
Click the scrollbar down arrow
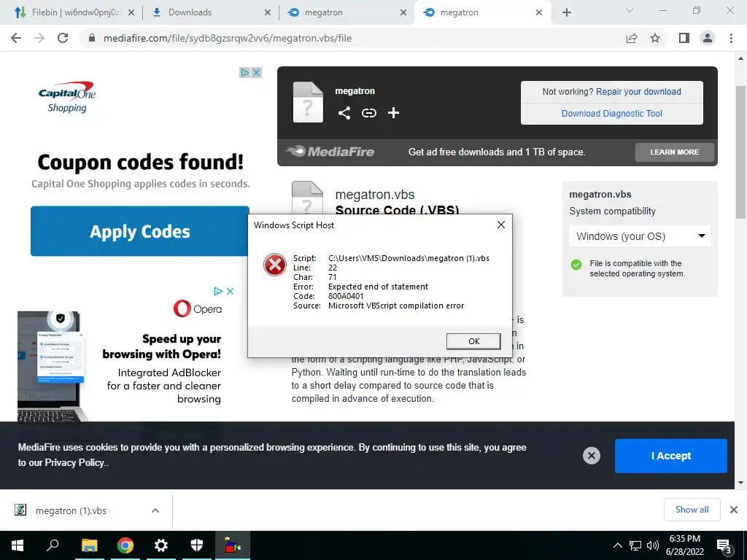coord(741,483)
